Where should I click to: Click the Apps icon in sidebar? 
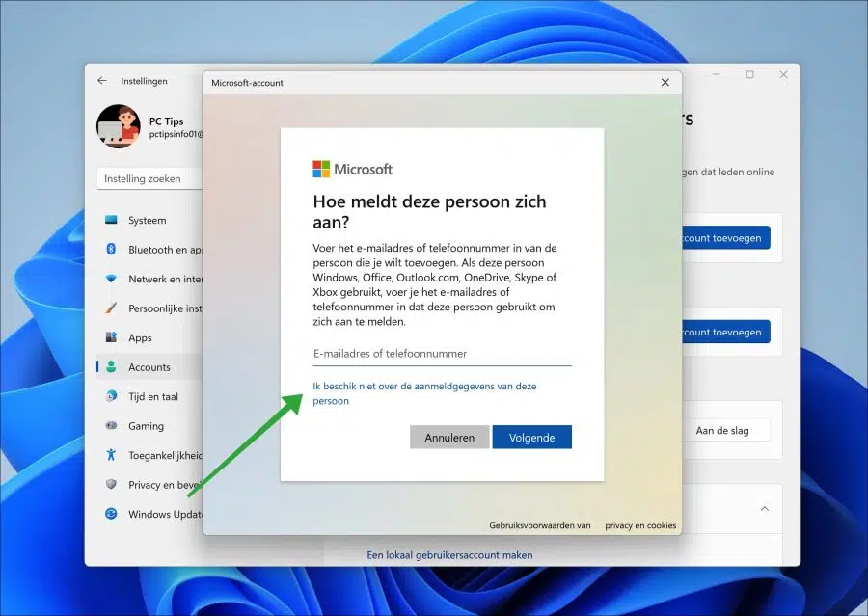tap(111, 337)
